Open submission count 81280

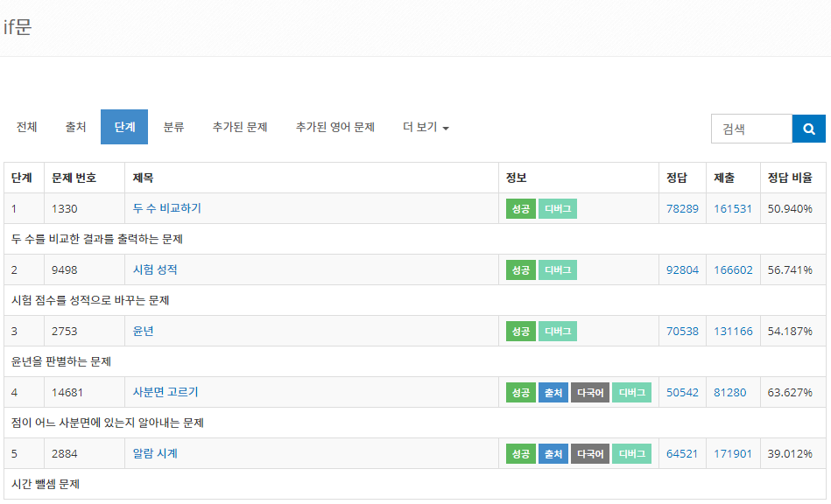tap(729, 392)
